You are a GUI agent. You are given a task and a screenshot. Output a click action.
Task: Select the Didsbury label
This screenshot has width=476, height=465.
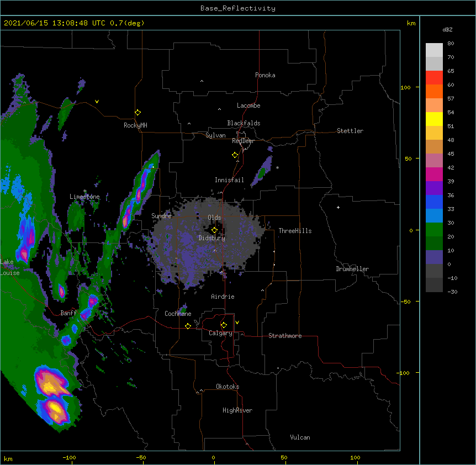pyautogui.click(x=212, y=238)
